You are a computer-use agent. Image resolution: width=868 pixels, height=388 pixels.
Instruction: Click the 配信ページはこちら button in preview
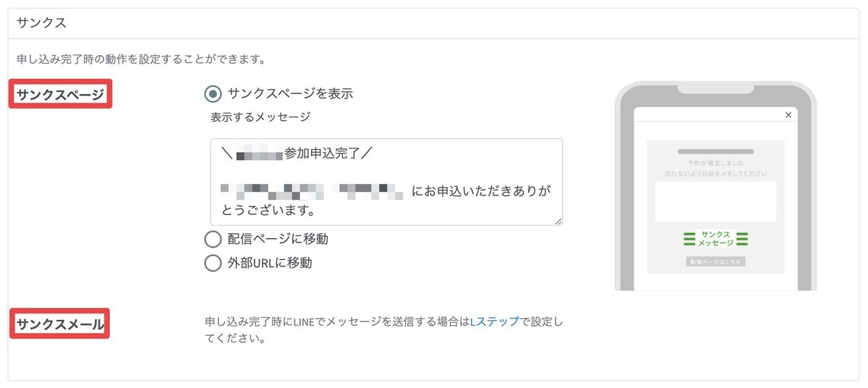click(x=715, y=262)
